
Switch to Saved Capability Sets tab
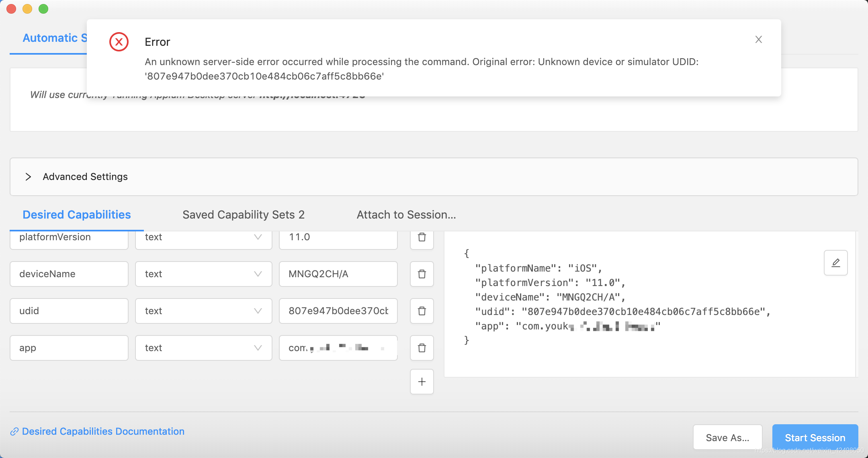pyautogui.click(x=243, y=215)
